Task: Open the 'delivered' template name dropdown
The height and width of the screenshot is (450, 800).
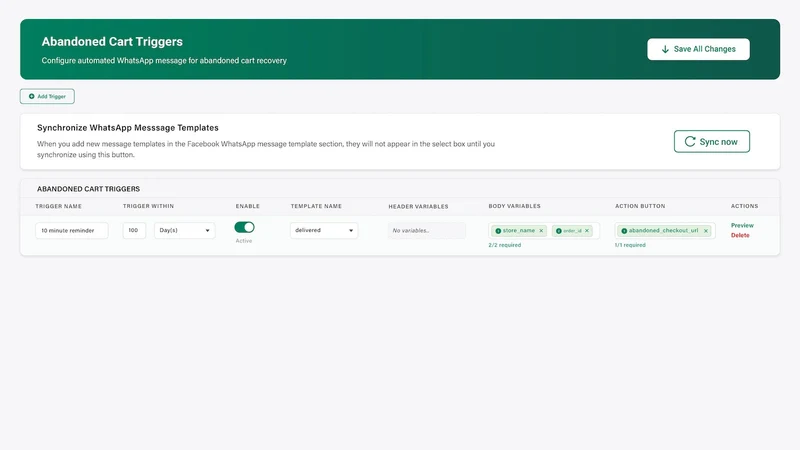Action: point(324,230)
